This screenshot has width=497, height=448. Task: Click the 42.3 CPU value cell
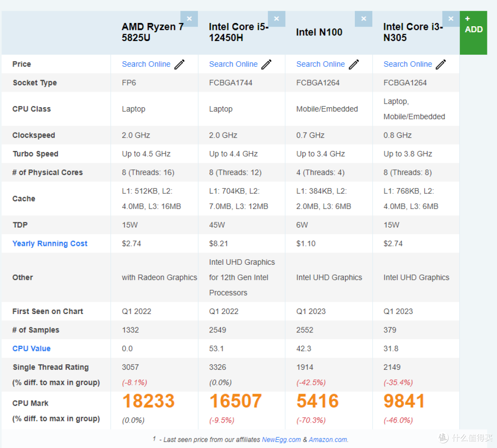click(x=304, y=349)
